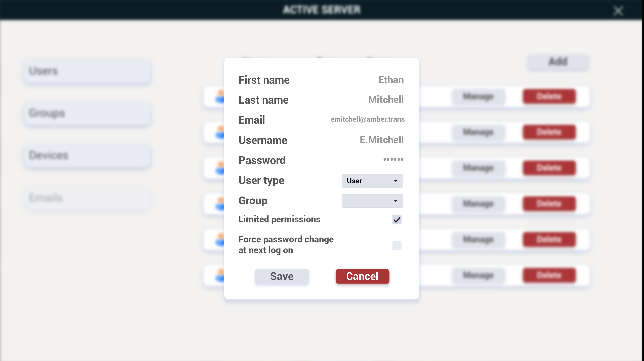This screenshot has height=361, width=644.
Task: Cancel editing the user form
Action: point(362,276)
